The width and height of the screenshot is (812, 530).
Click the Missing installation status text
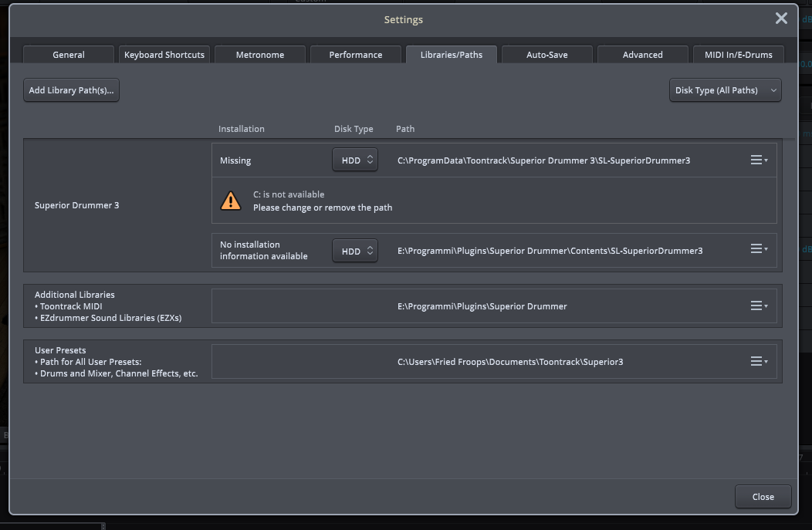[x=235, y=160]
